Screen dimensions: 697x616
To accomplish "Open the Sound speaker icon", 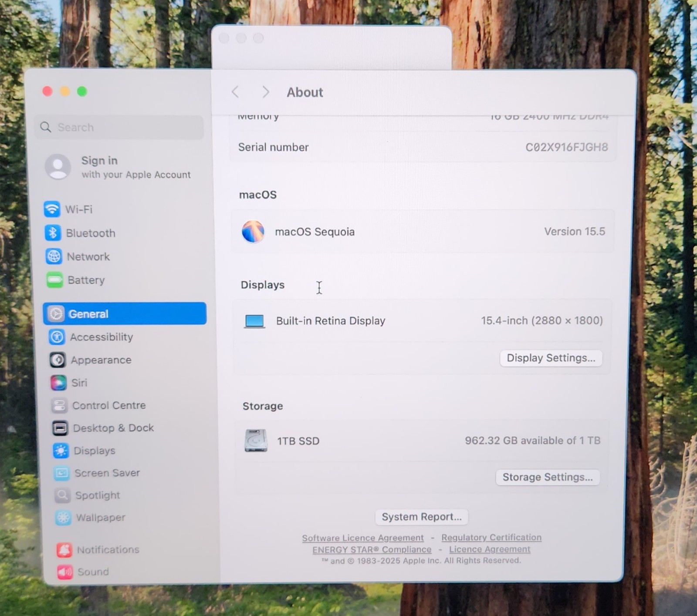I will (65, 572).
